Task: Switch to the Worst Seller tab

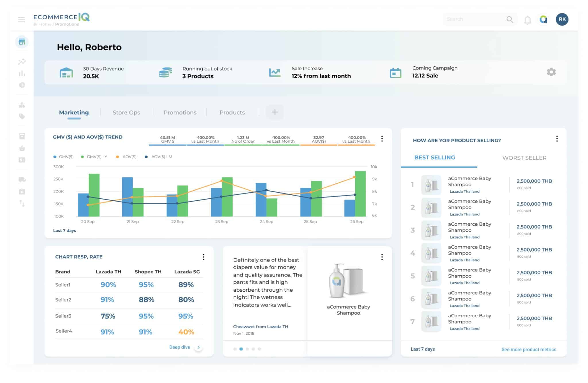Action: pyautogui.click(x=524, y=158)
